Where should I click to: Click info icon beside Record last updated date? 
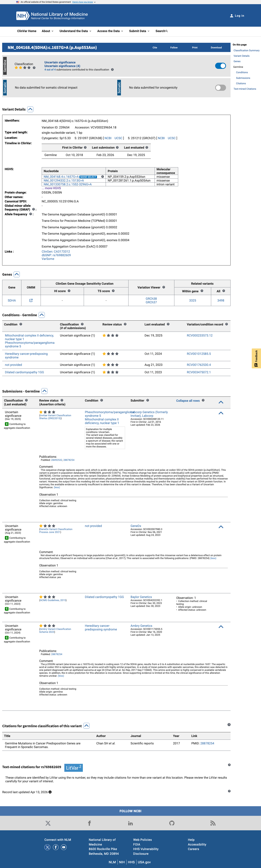click(50, 792)
